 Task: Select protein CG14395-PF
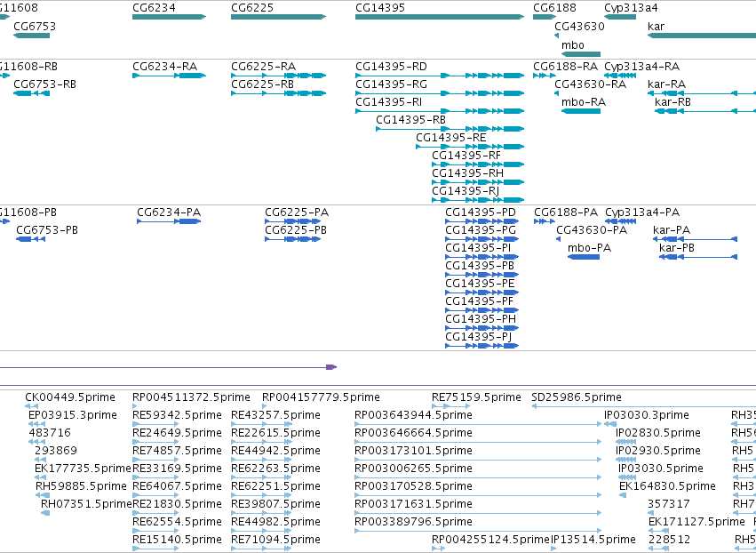coord(479,301)
